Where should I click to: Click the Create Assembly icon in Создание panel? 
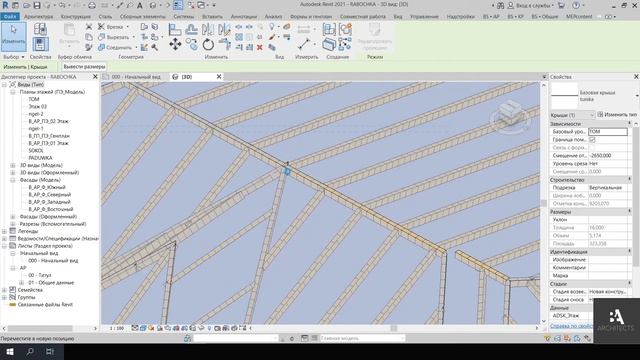[329, 29]
